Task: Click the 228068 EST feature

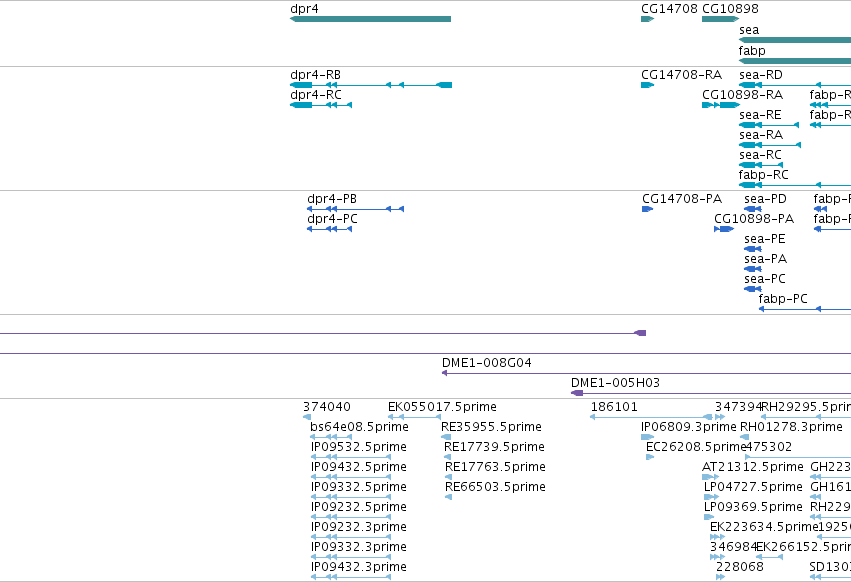Action: pyautogui.click(x=720, y=577)
